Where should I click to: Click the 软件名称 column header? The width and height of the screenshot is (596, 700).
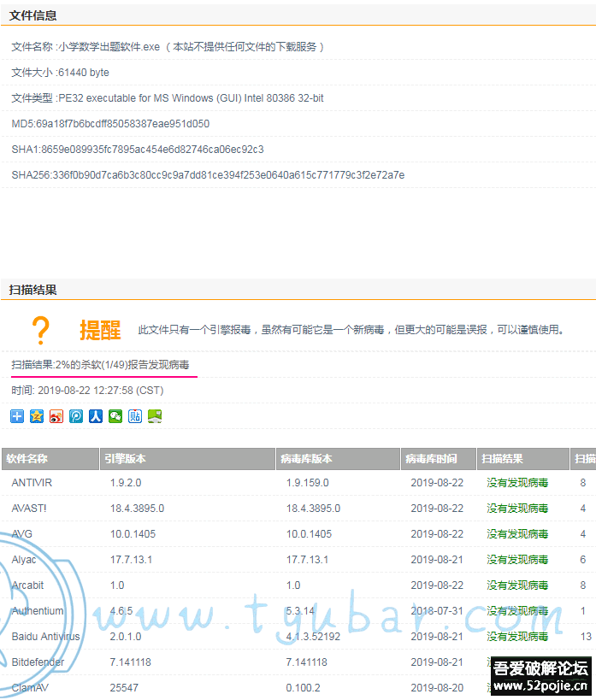(50, 459)
